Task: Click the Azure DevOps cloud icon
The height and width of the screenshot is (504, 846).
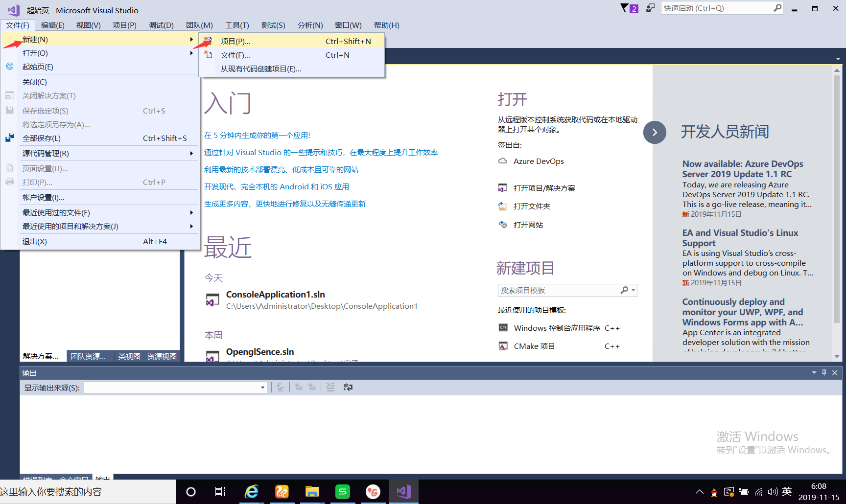Action: 502,161
